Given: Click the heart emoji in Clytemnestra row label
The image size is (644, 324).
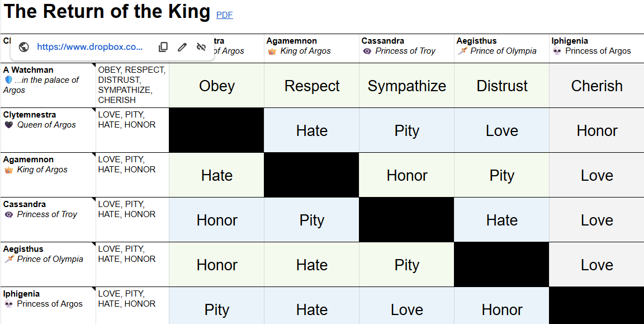Looking at the screenshot, I should (8, 125).
